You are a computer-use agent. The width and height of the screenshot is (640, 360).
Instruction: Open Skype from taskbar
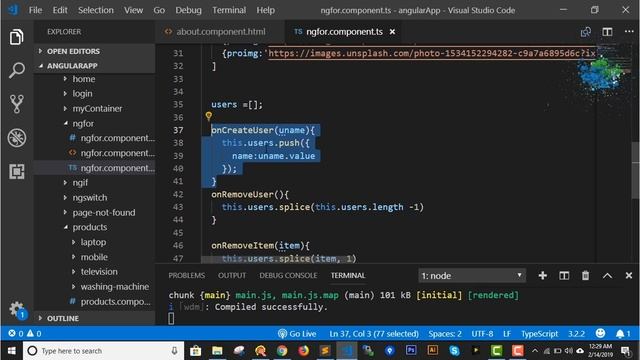point(454,351)
